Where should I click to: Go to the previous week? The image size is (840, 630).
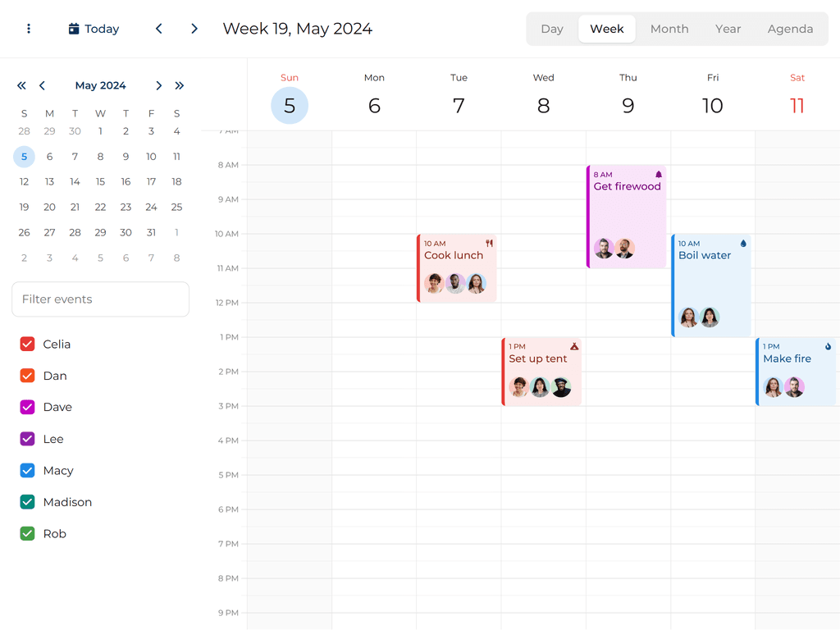point(159,29)
